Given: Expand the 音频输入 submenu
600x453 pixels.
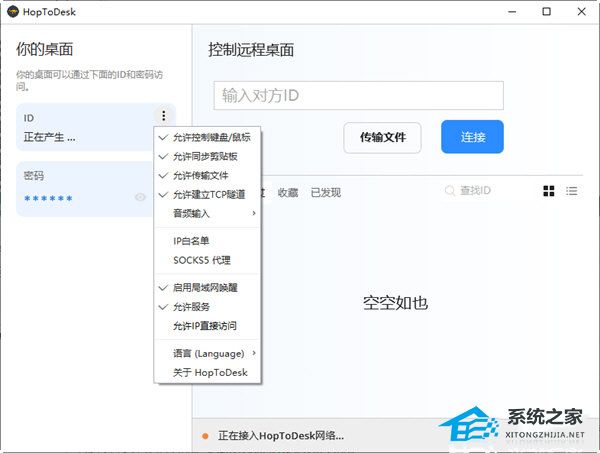Looking at the screenshot, I should click(207, 213).
